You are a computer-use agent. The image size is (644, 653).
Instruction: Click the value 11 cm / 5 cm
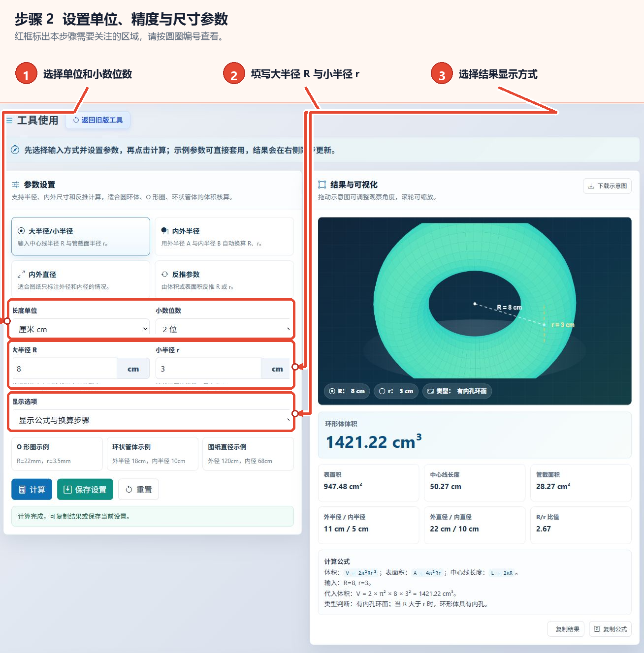click(x=346, y=529)
